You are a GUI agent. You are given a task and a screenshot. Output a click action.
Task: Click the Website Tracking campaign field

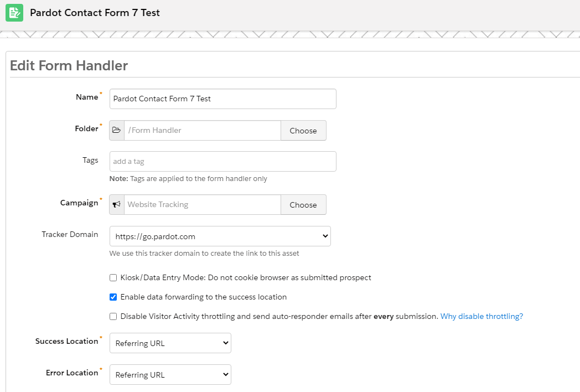[203, 204]
